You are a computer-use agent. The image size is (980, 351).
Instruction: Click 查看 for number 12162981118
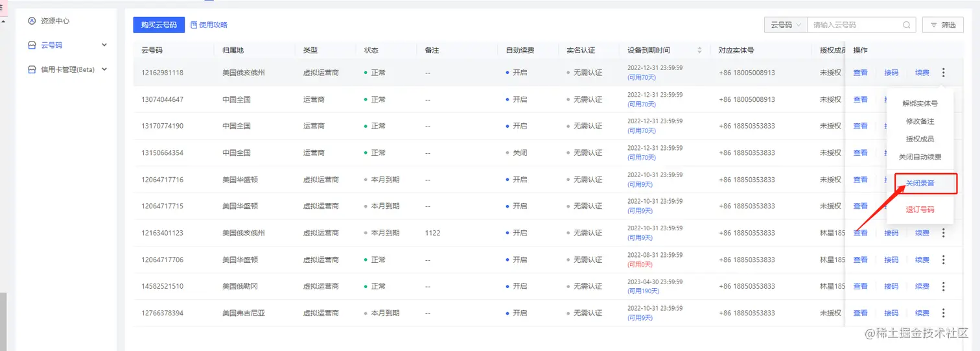[x=860, y=73]
